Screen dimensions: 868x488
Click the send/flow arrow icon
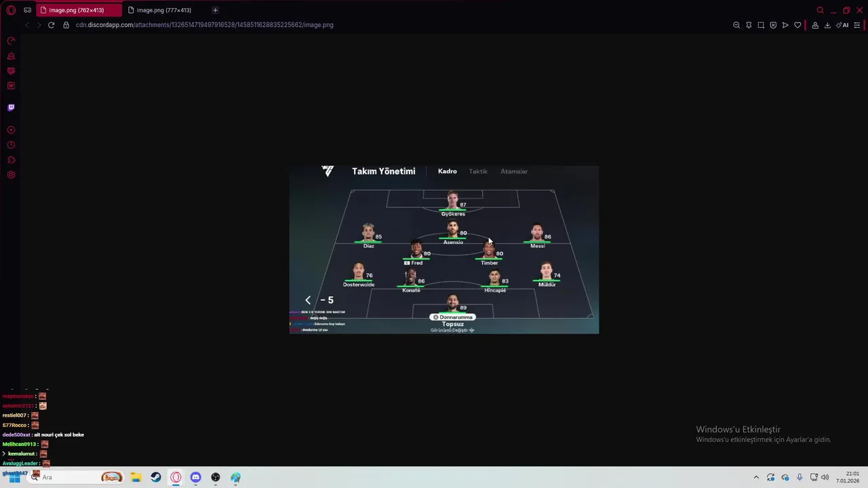pyautogui.click(x=785, y=25)
